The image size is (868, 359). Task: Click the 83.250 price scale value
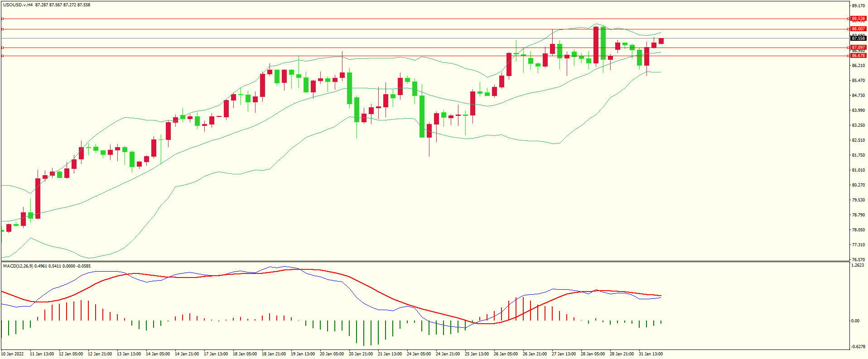point(858,125)
